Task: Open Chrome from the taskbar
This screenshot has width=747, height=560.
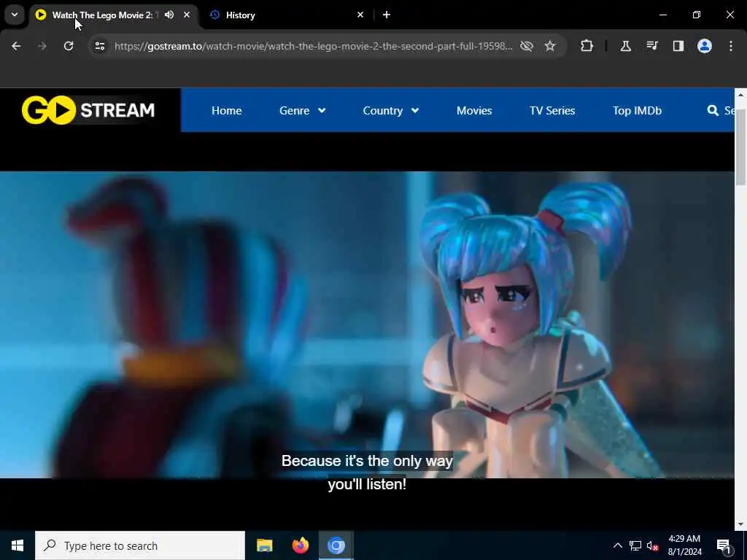Action: [x=336, y=545]
